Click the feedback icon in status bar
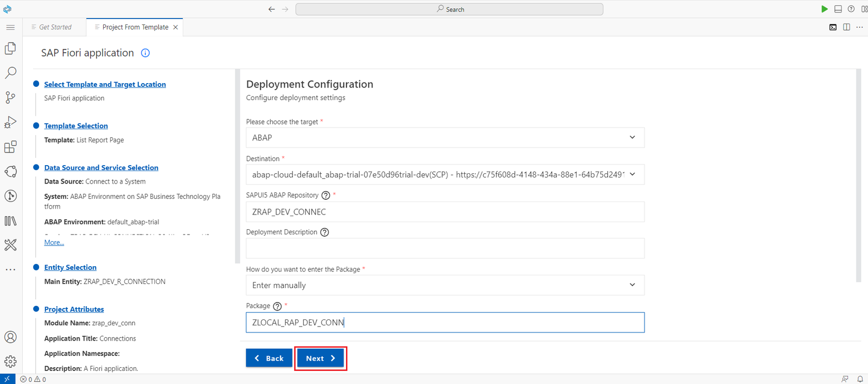Screen dimensions: 868x384 845,379
